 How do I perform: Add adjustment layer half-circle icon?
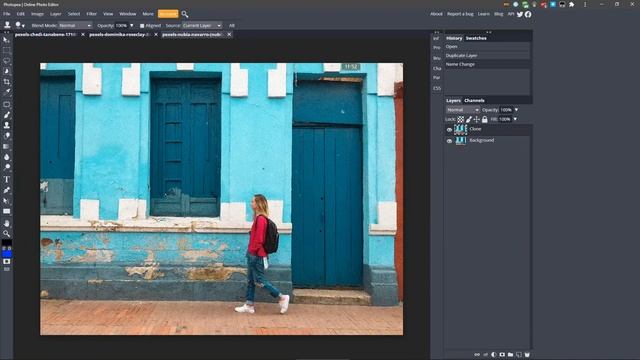pos(493,355)
